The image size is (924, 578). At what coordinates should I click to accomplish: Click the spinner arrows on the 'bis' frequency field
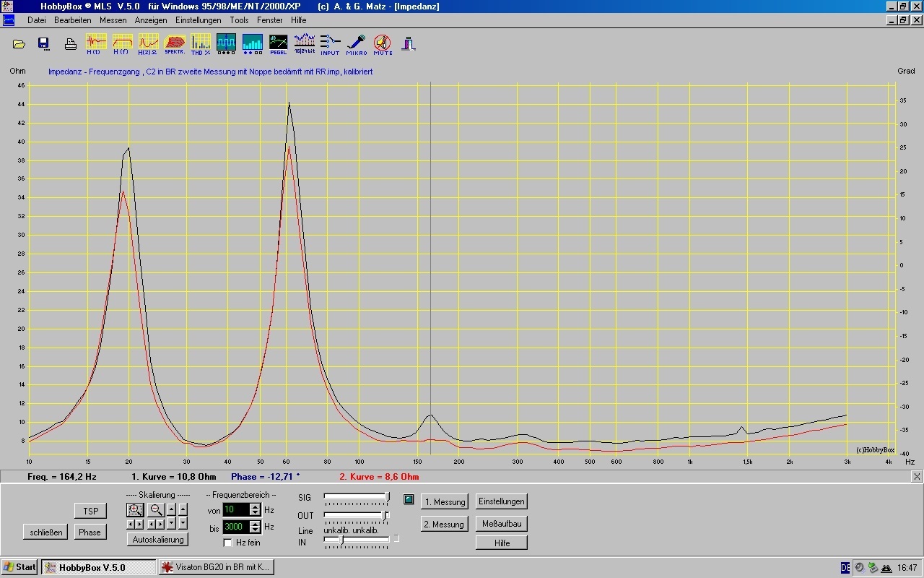tap(255, 527)
